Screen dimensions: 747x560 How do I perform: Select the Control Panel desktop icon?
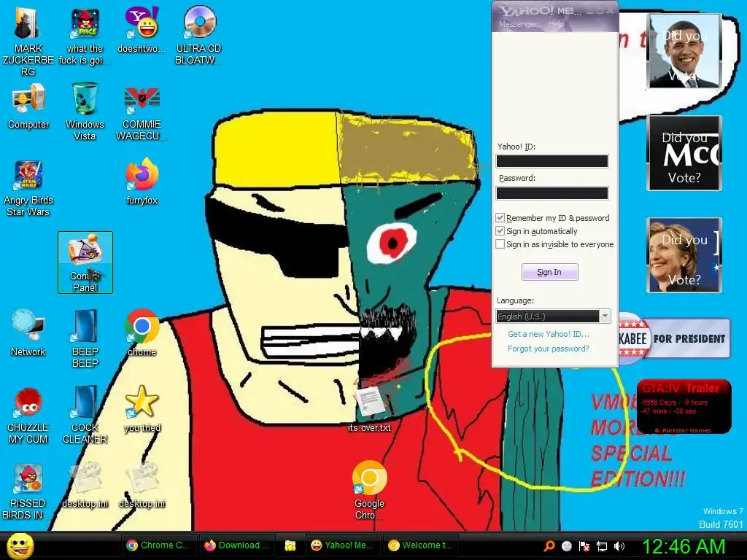click(85, 262)
